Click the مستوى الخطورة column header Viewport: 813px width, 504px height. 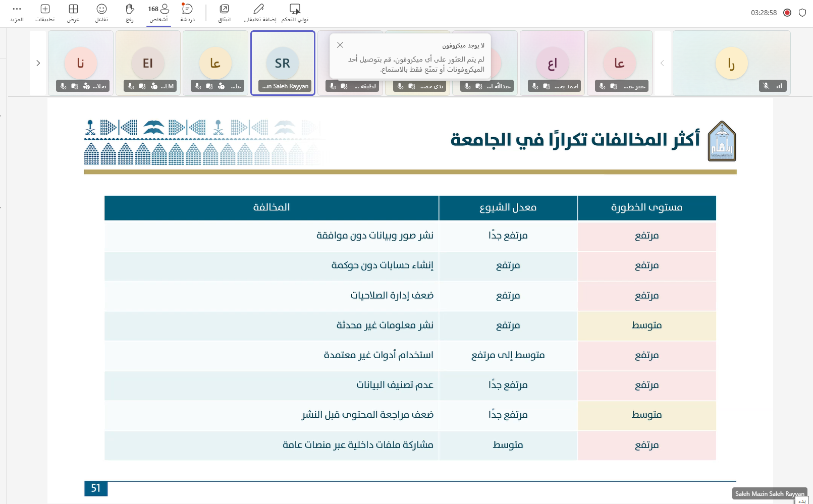tap(647, 207)
